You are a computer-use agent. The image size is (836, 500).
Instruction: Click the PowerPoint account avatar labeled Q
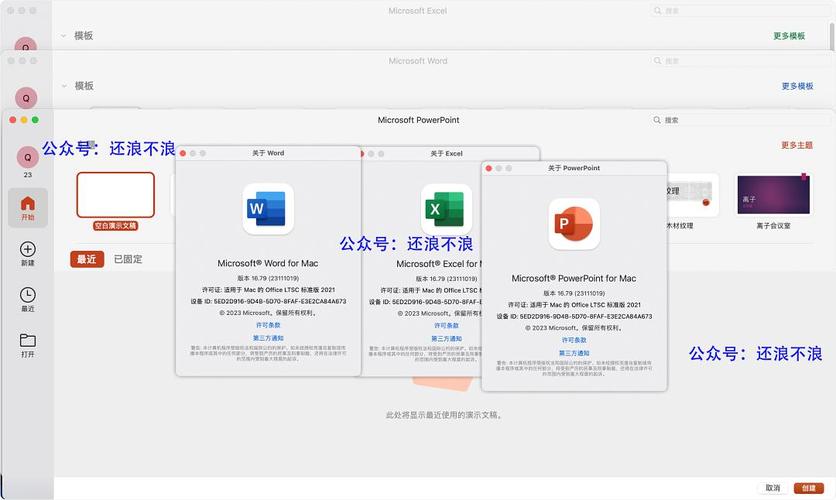(x=27, y=156)
